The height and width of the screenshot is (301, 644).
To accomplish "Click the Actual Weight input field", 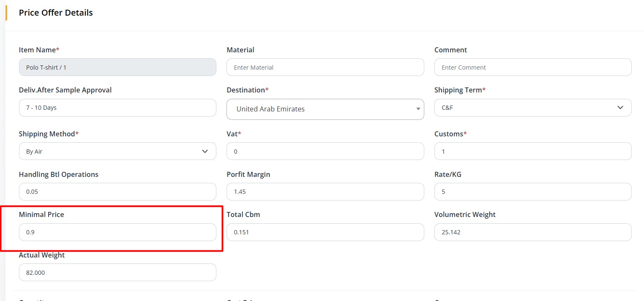I will (117, 272).
